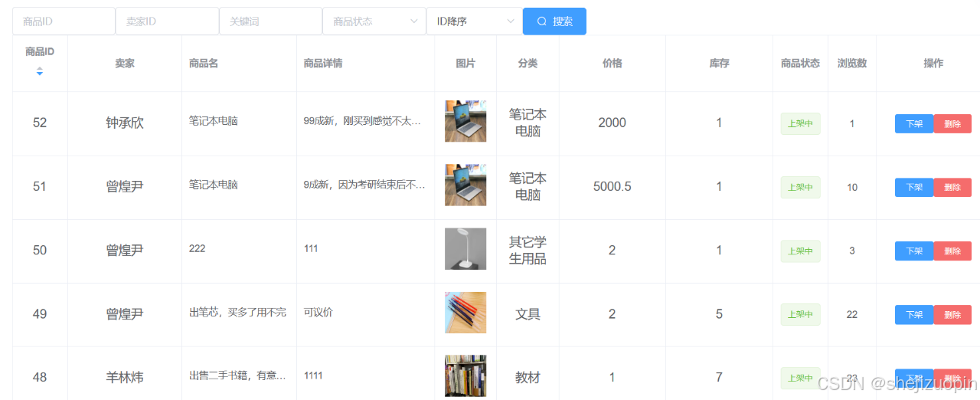Image resolution: width=980 pixels, height=400 pixels.
Task: Click detail text 99成新，刚买到感觉不太
Action: tap(362, 121)
